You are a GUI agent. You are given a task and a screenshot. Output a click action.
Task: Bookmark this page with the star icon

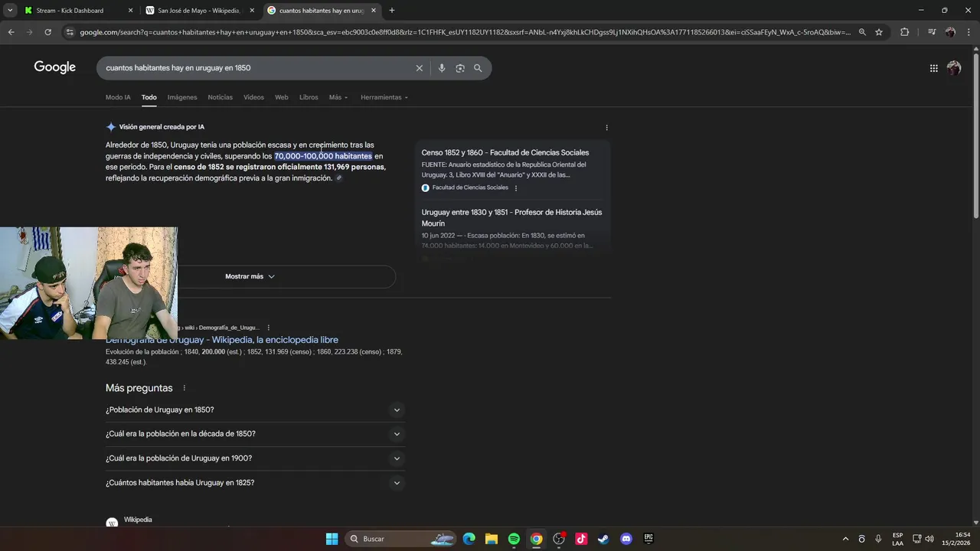click(x=879, y=32)
